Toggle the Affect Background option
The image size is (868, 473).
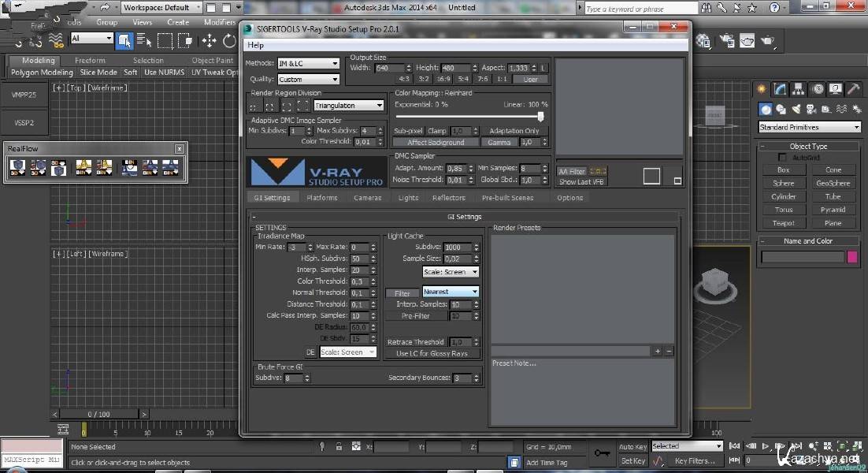[x=436, y=143]
